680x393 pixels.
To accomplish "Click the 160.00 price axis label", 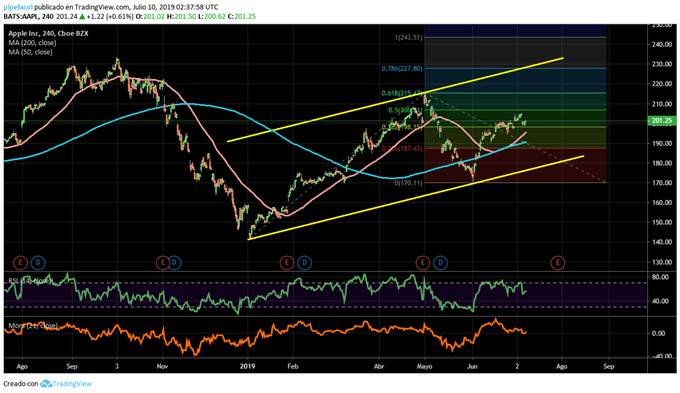I will (662, 203).
